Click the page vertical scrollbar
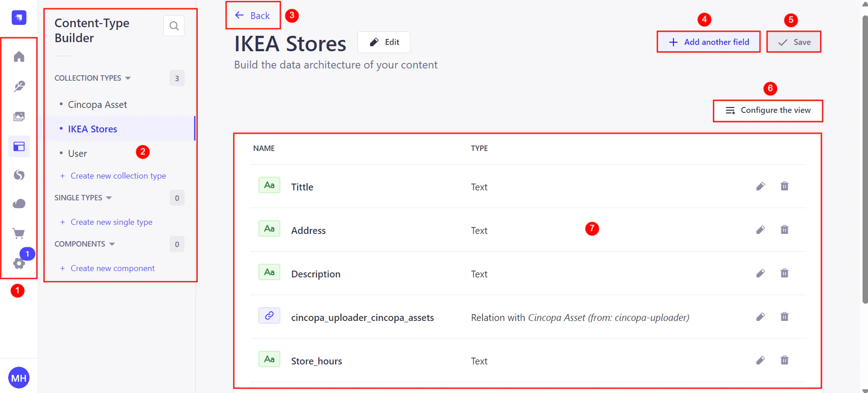Viewport: 868px width, 393px height. point(865,159)
